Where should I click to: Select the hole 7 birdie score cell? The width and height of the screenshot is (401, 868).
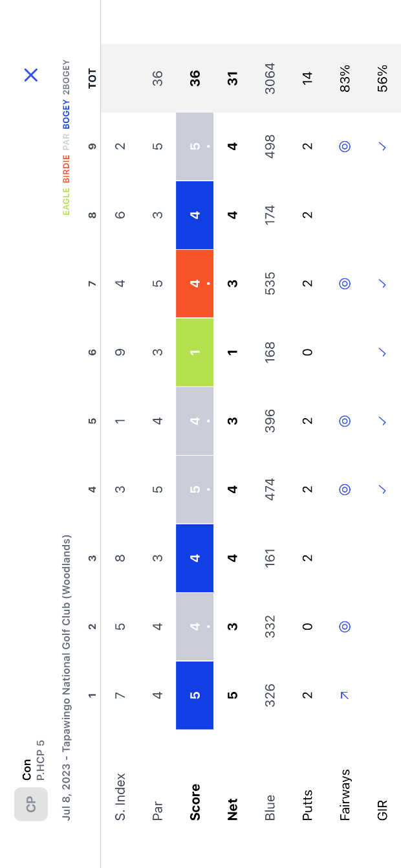tap(195, 284)
